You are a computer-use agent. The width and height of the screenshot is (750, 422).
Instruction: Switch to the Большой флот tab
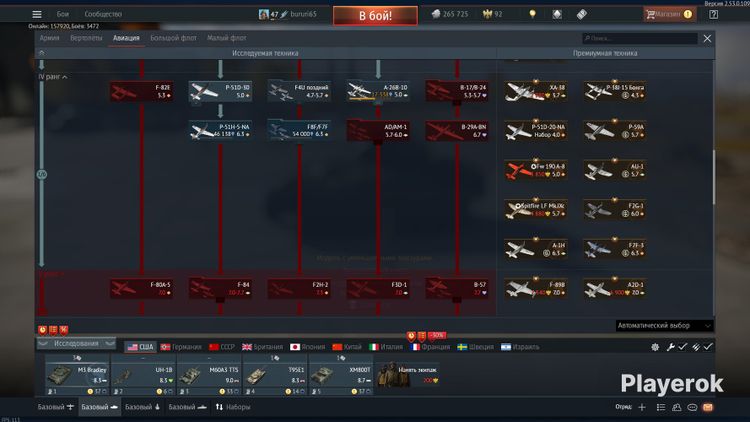tap(172, 38)
